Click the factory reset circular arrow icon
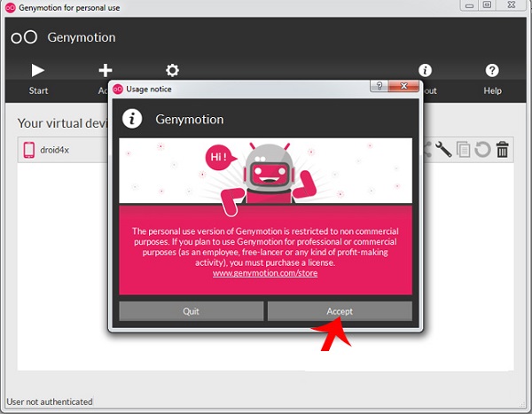Viewport: 532px width, 414px height. tap(483, 150)
